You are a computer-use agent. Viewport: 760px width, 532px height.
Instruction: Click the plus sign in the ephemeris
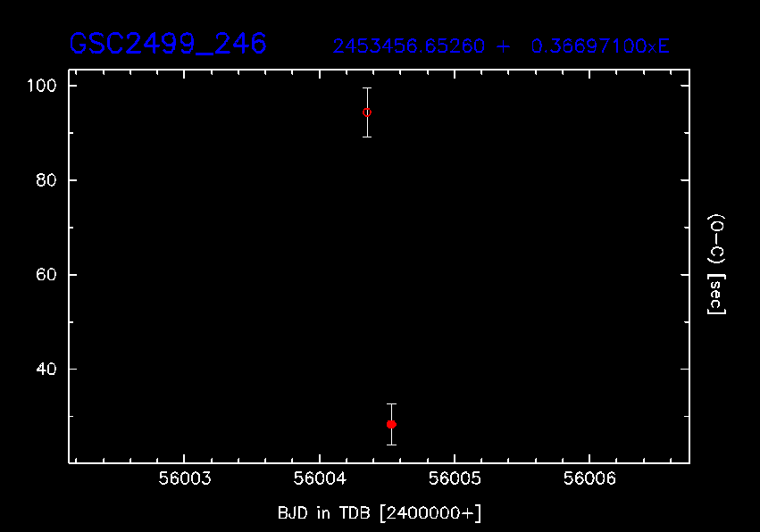click(504, 46)
